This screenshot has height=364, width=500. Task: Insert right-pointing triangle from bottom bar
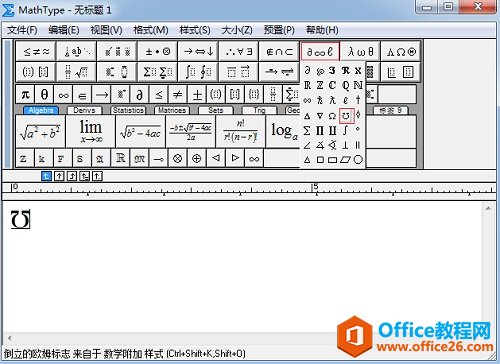coord(235,158)
